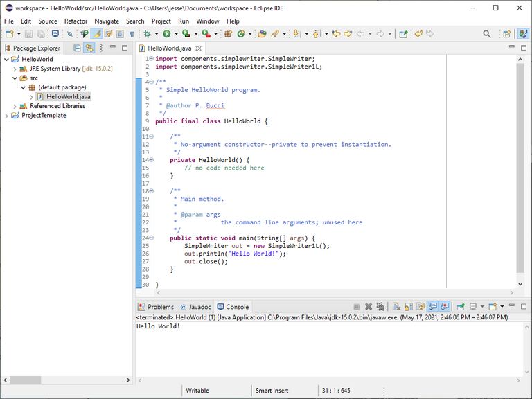Click the green Run button in toolbar
Image resolution: width=532 pixels, height=399 pixels.
[x=167, y=33]
